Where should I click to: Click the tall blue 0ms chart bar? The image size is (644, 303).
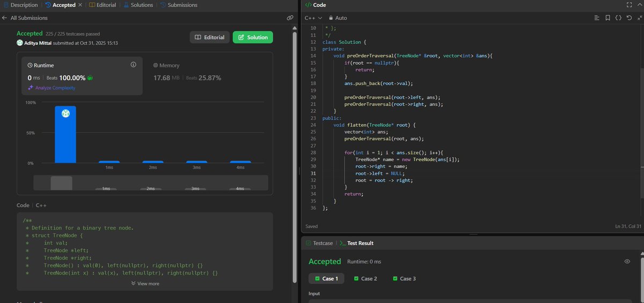pos(65,134)
